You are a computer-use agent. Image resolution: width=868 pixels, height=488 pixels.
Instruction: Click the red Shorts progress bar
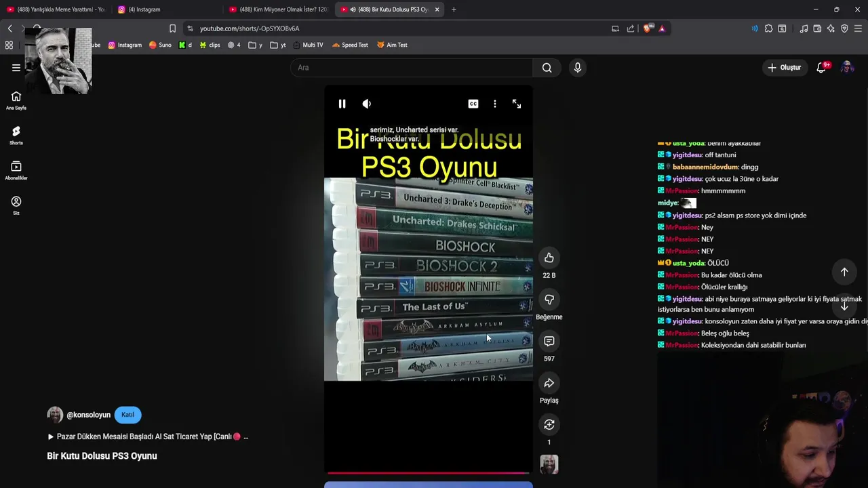pos(428,473)
